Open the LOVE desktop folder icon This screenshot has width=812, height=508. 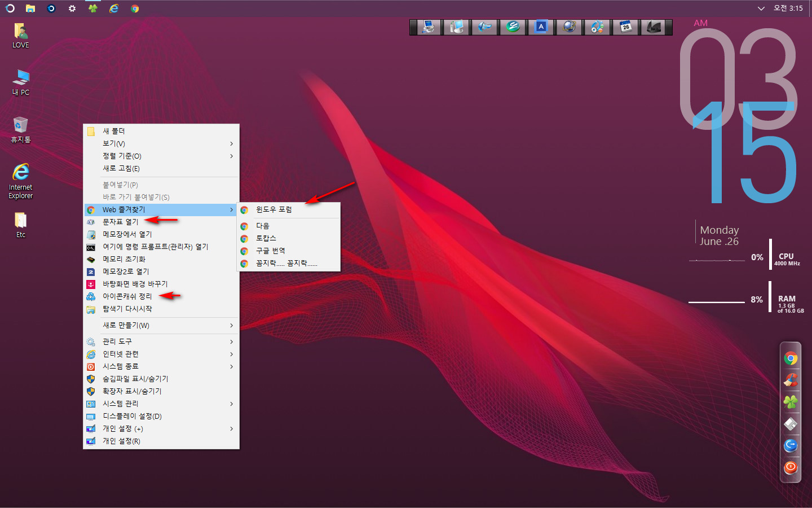click(x=20, y=35)
